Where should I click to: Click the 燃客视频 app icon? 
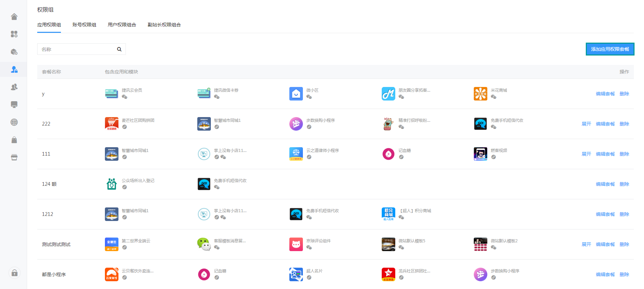point(481,154)
